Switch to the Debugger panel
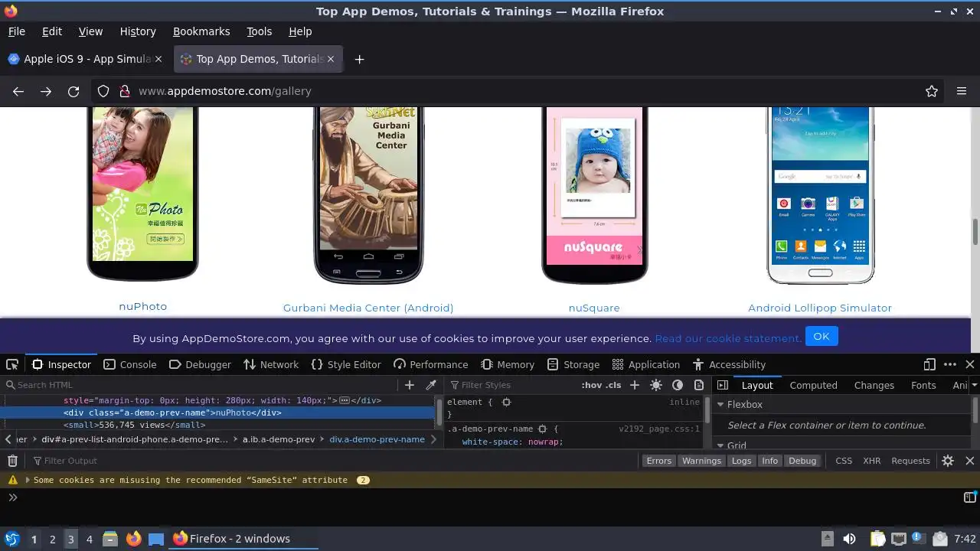 pos(199,364)
